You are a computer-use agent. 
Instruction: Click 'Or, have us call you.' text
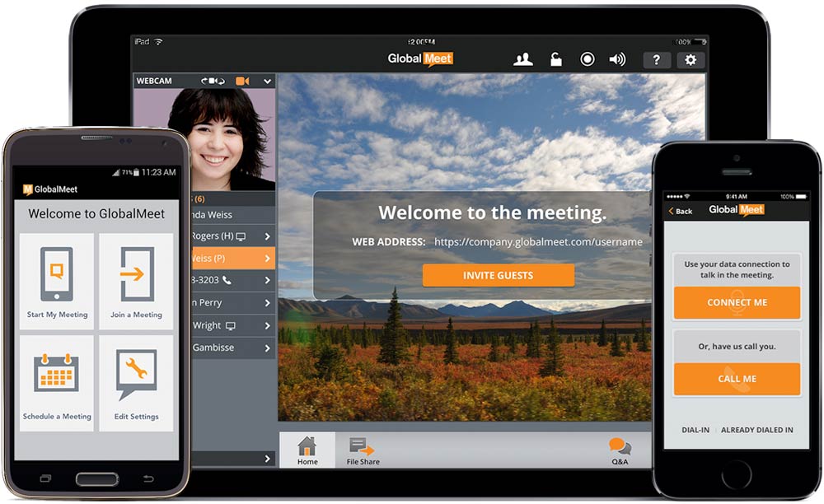tap(737, 347)
